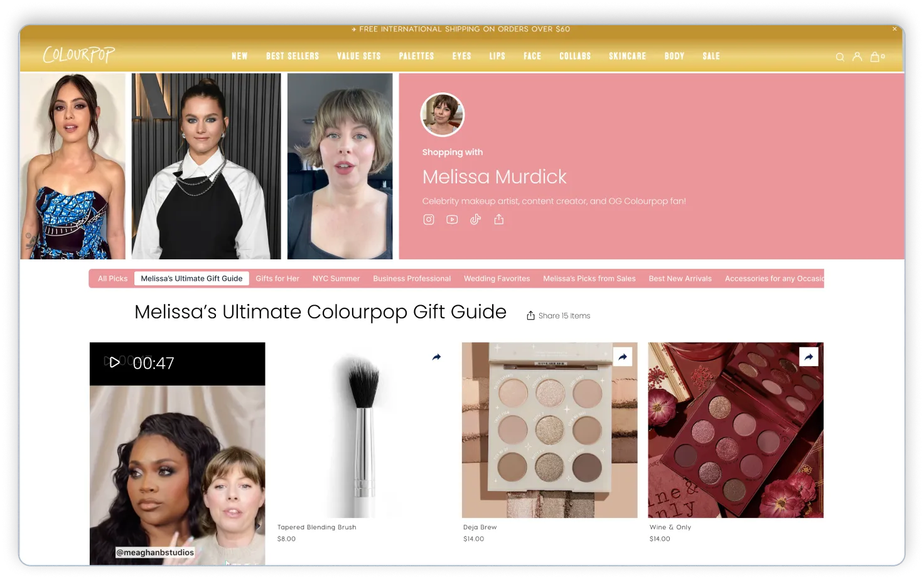Click share icon under Melissa's bio
This screenshot has width=924, height=579.
click(x=499, y=219)
